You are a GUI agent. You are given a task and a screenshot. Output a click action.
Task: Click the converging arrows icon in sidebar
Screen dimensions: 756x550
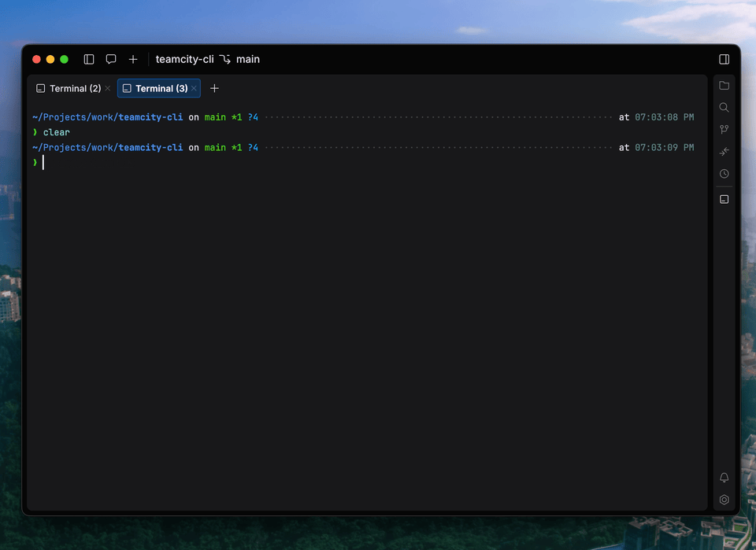coord(724,151)
